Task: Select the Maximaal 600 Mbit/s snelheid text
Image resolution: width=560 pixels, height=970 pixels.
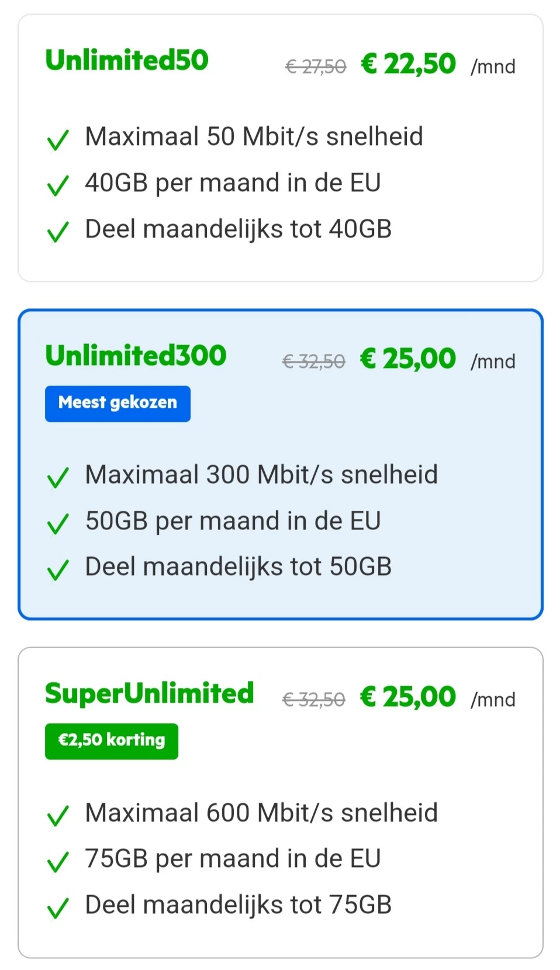Action: tap(261, 813)
